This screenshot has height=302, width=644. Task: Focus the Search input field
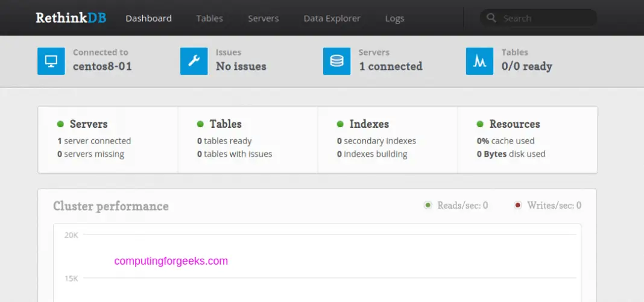(546, 18)
